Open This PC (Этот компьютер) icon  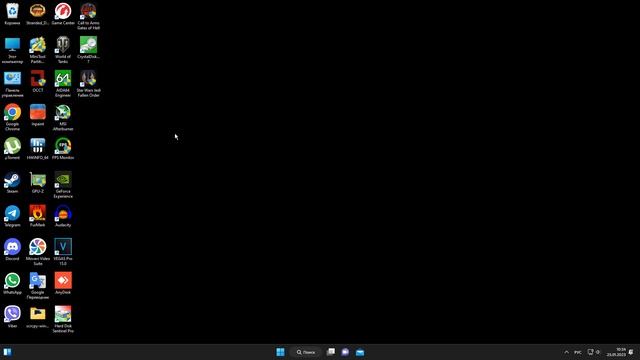12,50
